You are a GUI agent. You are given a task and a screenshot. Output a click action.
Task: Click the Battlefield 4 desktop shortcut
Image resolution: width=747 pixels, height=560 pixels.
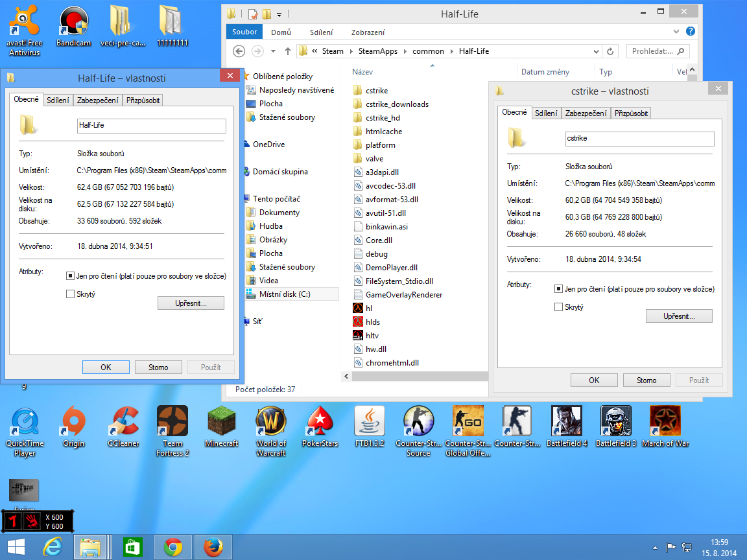pyautogui.click(x=567, y=422)
